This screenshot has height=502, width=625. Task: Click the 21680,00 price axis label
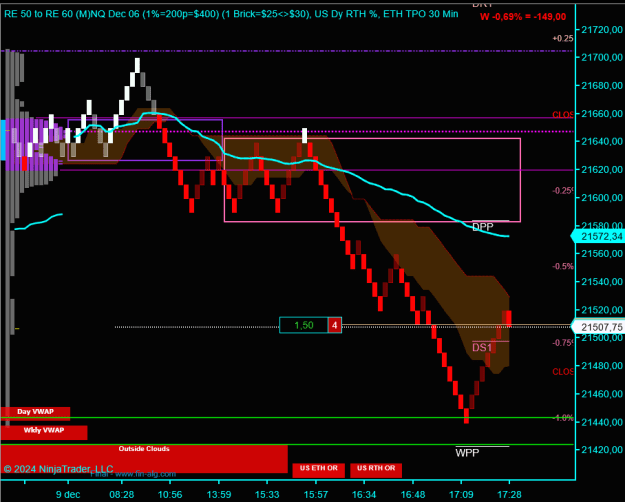pos(602,86)
